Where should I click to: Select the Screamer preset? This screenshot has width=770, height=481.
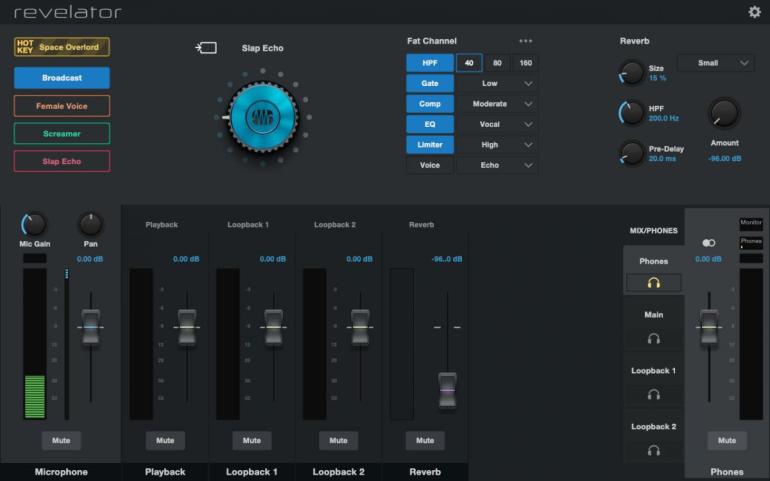[x=62, y=134]
